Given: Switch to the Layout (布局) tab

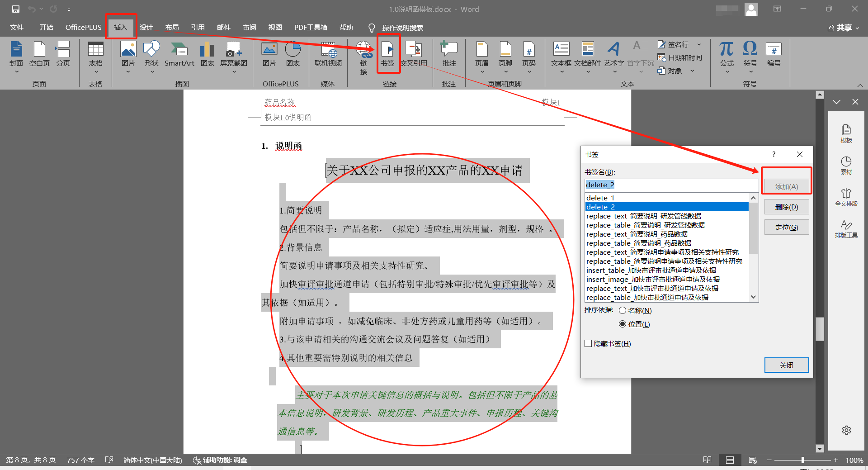Looking at the screenshot, I should (172, 28).
